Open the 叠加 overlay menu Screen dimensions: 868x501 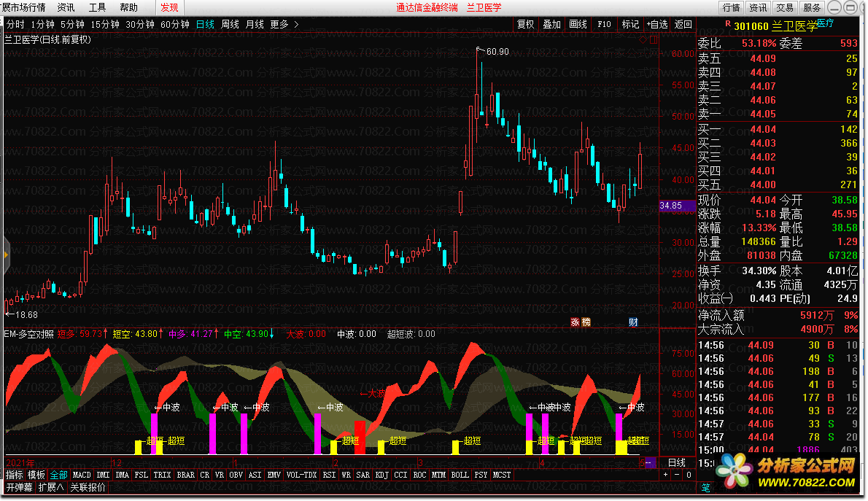click(x=552, y=24)
